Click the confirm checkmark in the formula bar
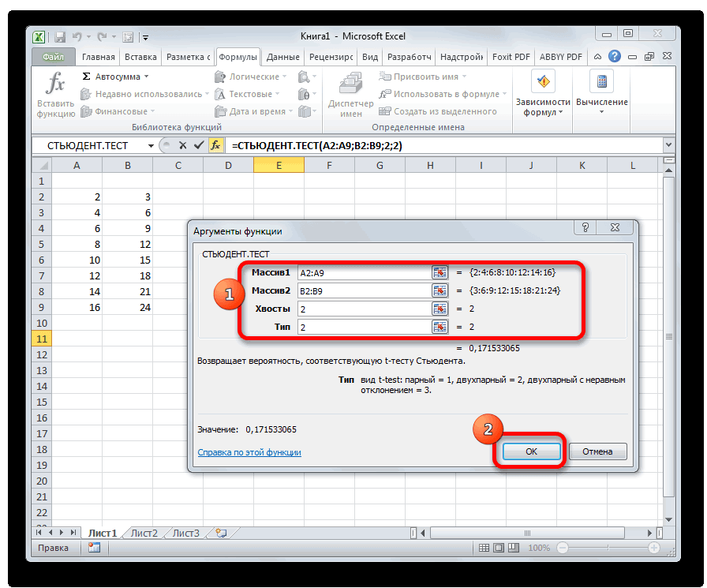 click(197, 146)
